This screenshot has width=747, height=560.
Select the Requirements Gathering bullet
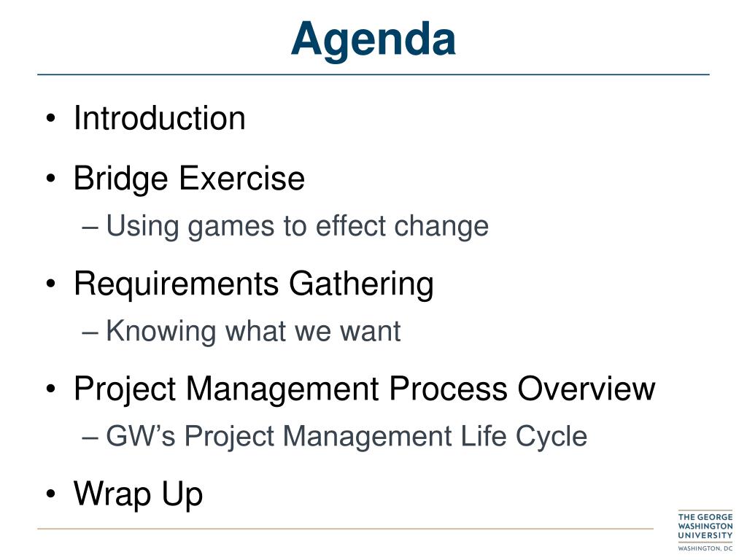click(253, 284)
